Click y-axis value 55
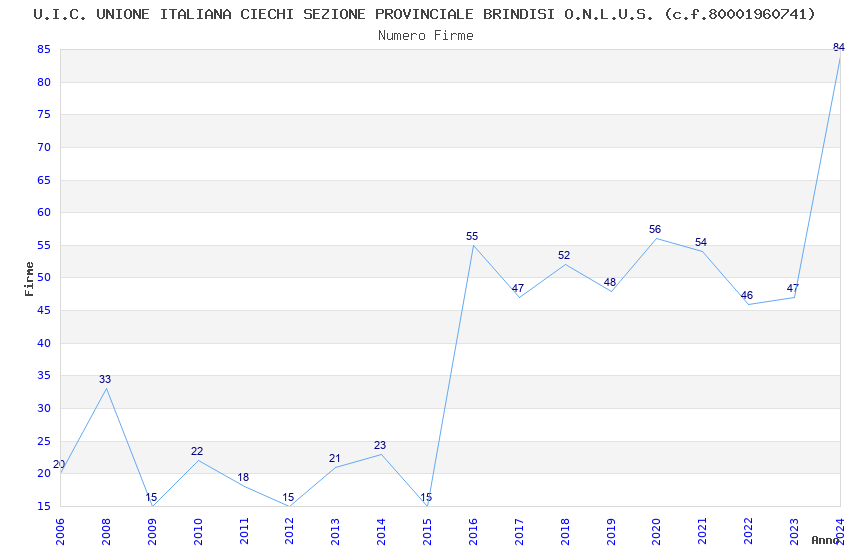Image resolution: width=850 pixels, height=550 pixels. 44,245
